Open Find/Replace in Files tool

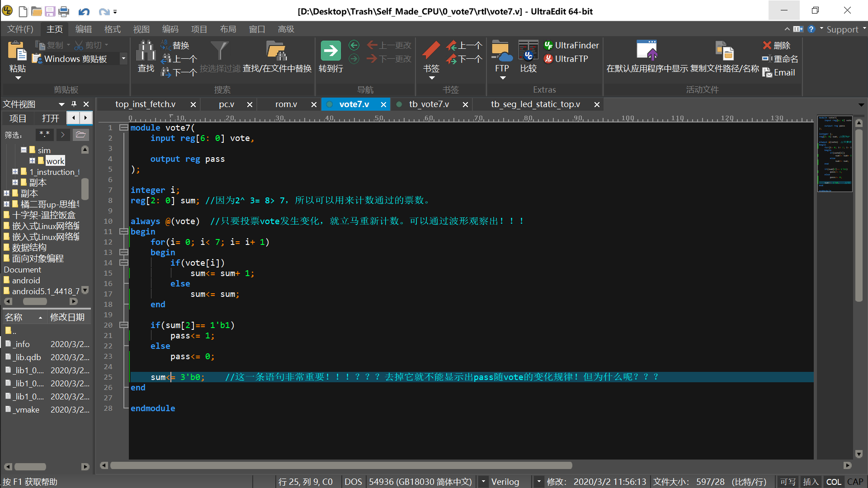(x=277, y=51)
